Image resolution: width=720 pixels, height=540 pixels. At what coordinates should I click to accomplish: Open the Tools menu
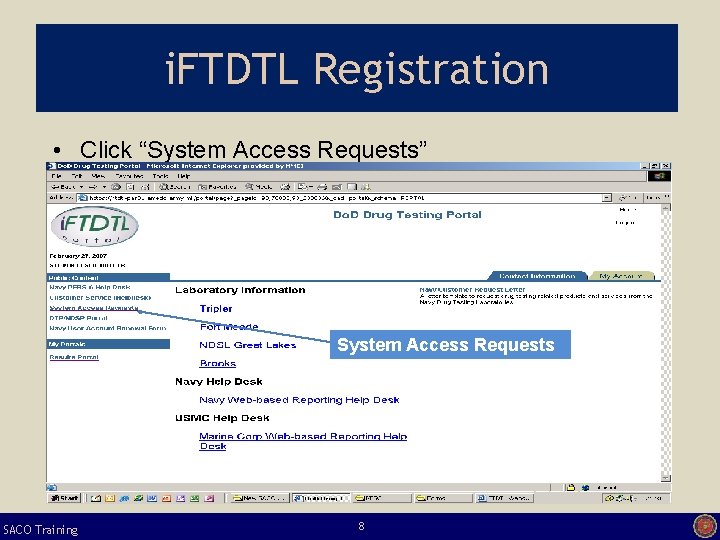point(161,176)
